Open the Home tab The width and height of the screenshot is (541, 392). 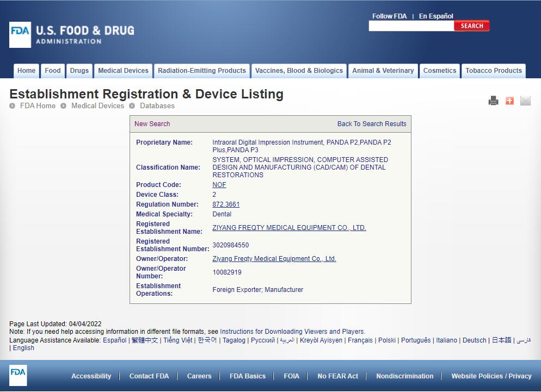click(27, 71)
